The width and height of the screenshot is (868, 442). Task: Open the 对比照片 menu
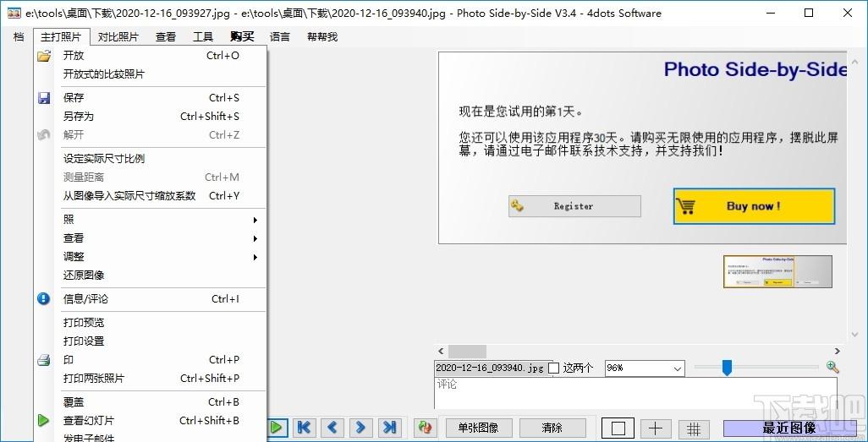click(118, 37)
